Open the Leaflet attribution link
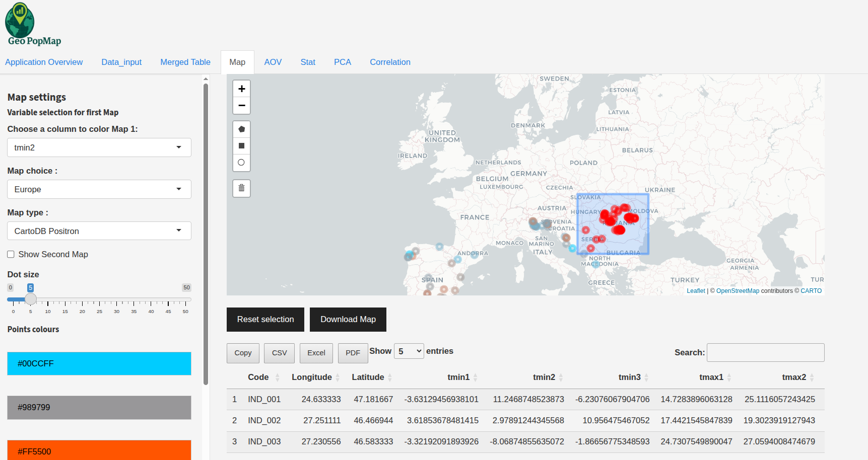The image size is (868, 460). (x=696, y=291)
